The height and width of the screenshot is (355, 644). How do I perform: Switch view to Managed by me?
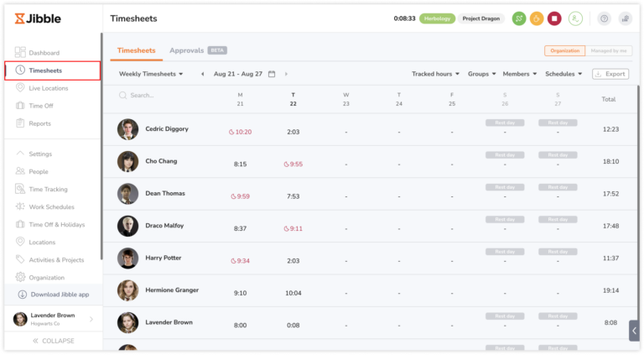[x=607, y=51]
